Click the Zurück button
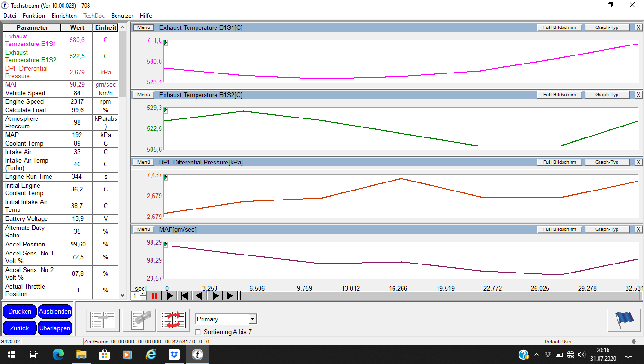Image resolution: width=644 pixels, height=364 pixels. 20,328
